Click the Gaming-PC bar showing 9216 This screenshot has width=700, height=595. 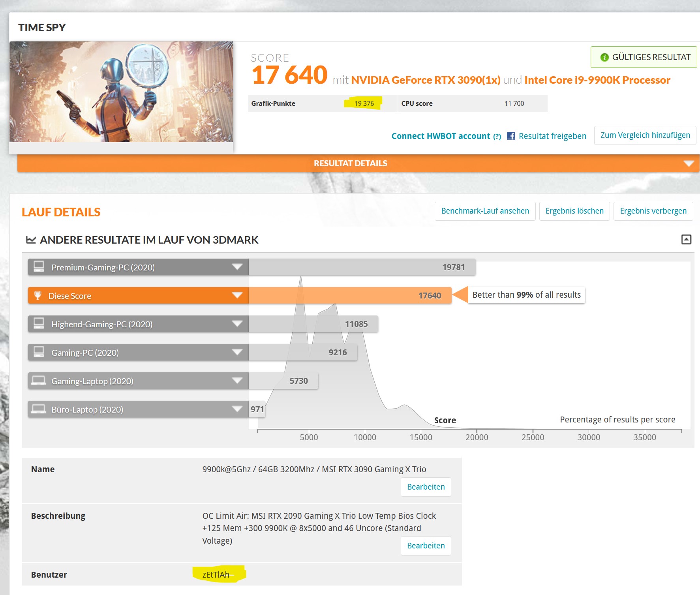303,352
